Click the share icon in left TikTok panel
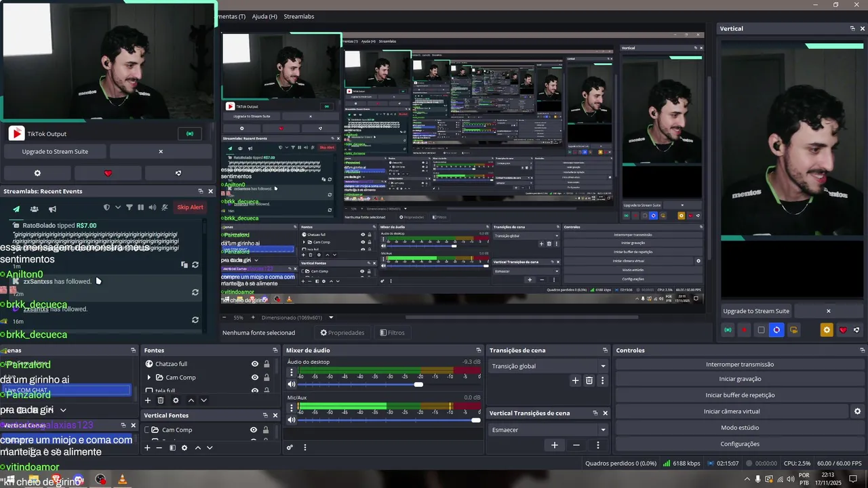The image size is (868, 488). coord(178,173)
